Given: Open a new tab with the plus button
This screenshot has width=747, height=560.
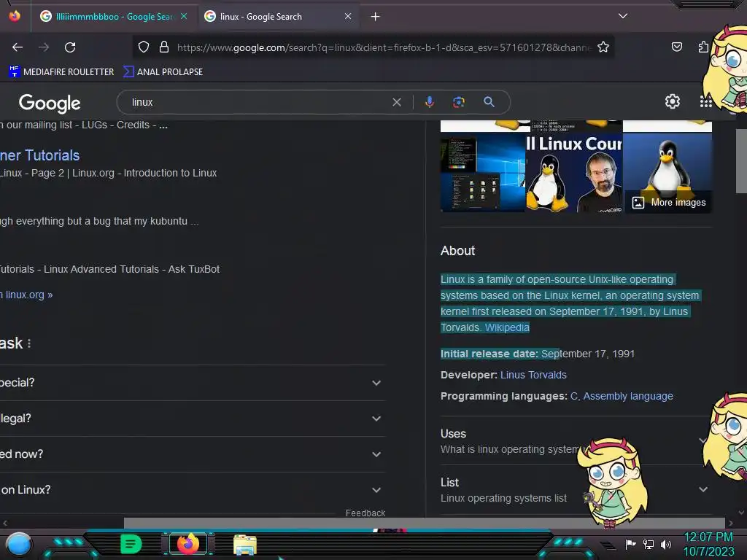Looking at the screenshot, I should [x=376, y=17].
